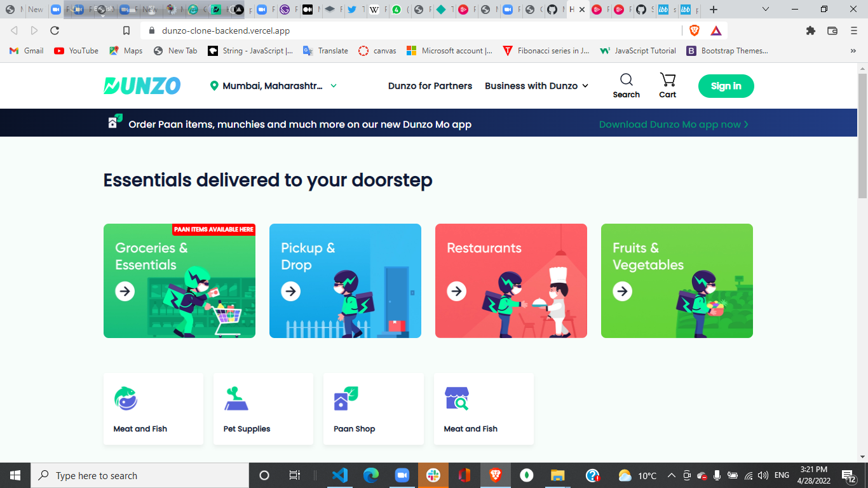Screen dimensions: 868x488
Task: Open the notification center icon
Action: (849, 475)
